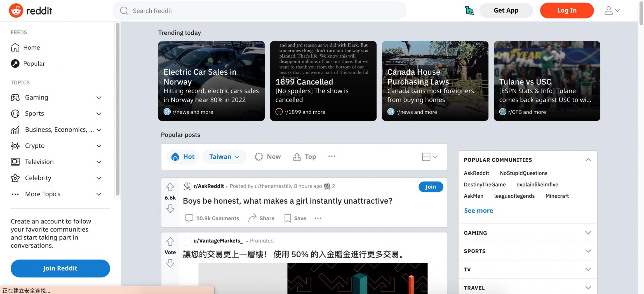Click the Gaming controller icon
This screenshot has height=294, width=644.
point(15,97)
